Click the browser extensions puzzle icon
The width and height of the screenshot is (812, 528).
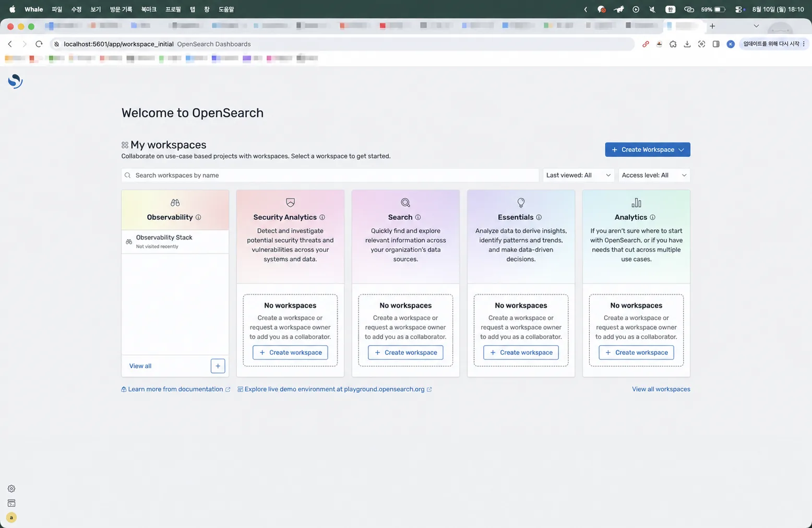pyautogui.click(x=673, y=44)
